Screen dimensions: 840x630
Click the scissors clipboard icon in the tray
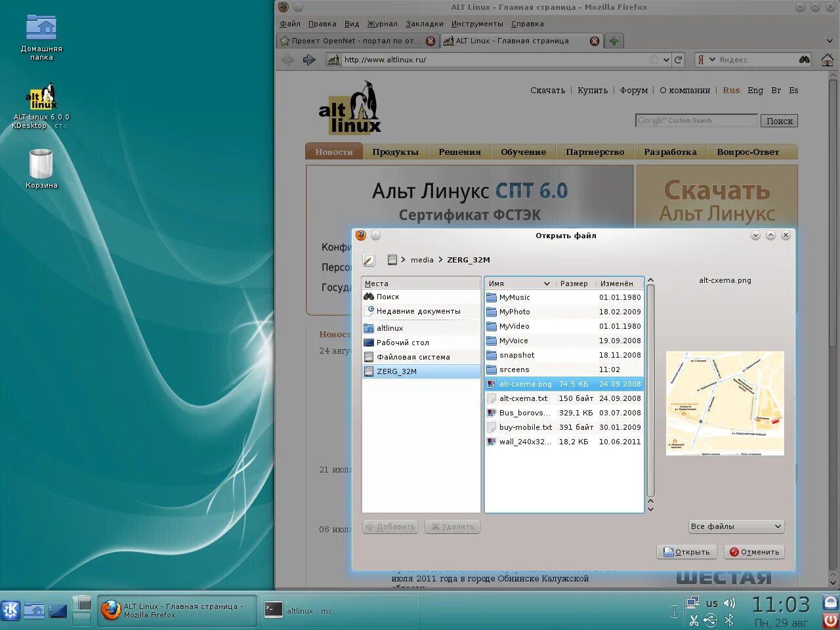(x=693, y=620)
